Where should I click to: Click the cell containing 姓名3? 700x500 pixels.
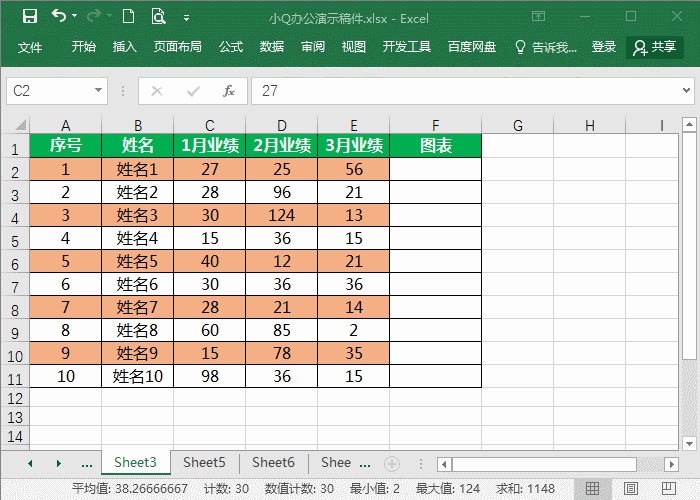[138, 215]
